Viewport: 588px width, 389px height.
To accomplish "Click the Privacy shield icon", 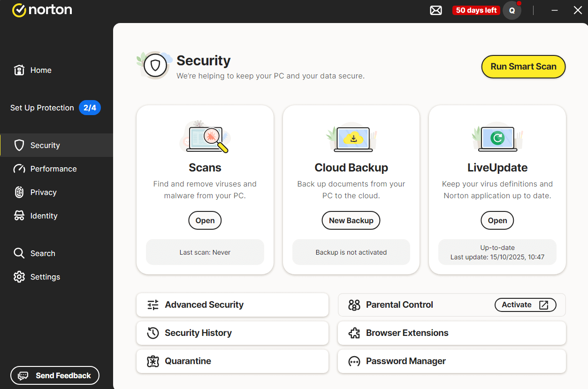I will click(19, 192).
